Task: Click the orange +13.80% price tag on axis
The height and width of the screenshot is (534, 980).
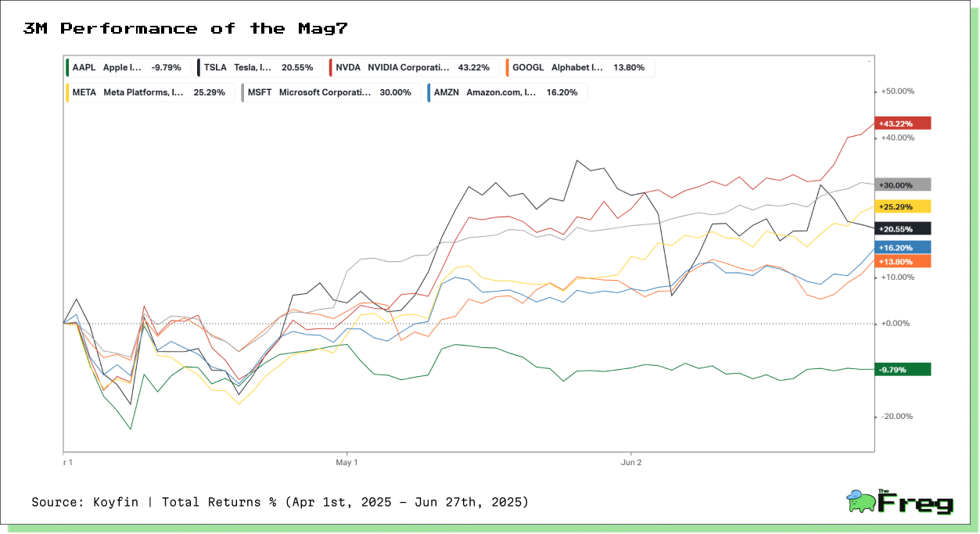Action: click(903, 261)
